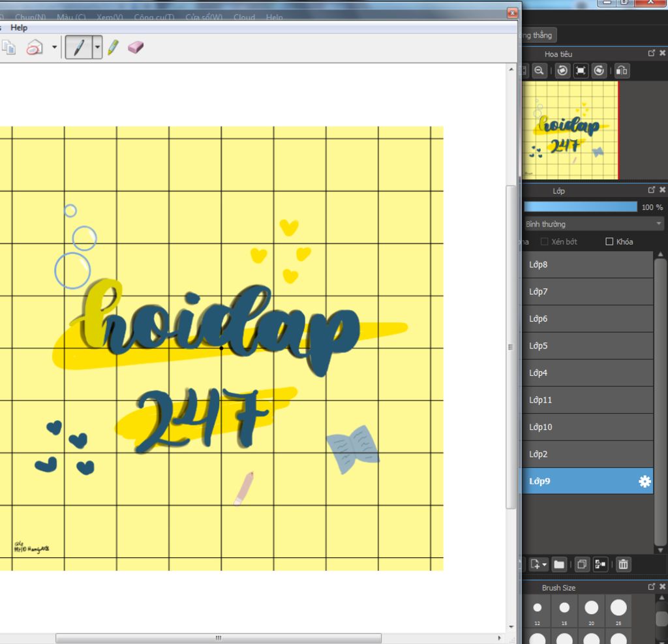Click layers list scroll-up arrow
The width and height of the screenshot is (668, 644).
pos(660,254)
